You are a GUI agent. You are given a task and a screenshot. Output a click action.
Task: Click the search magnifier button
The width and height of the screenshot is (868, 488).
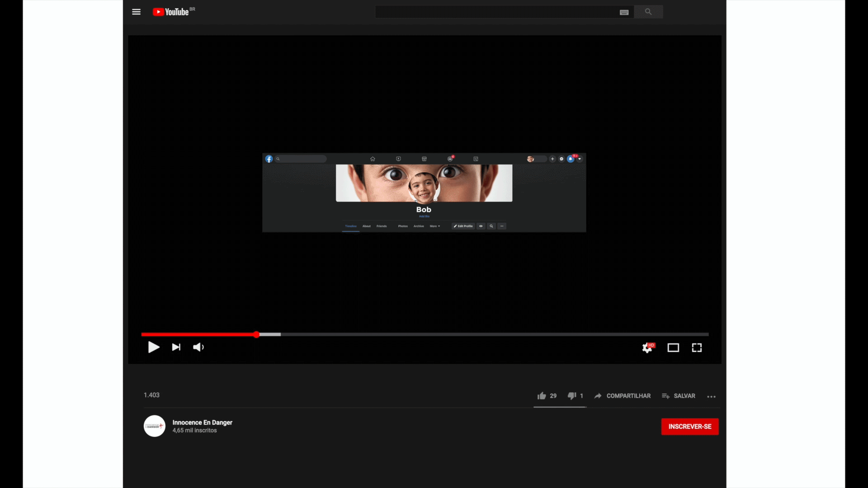click(648, 12)
